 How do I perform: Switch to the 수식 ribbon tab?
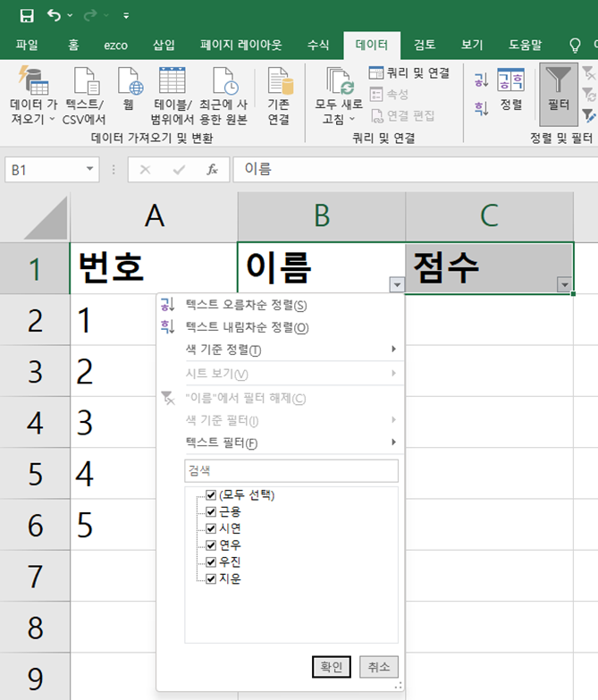(318, 45)
